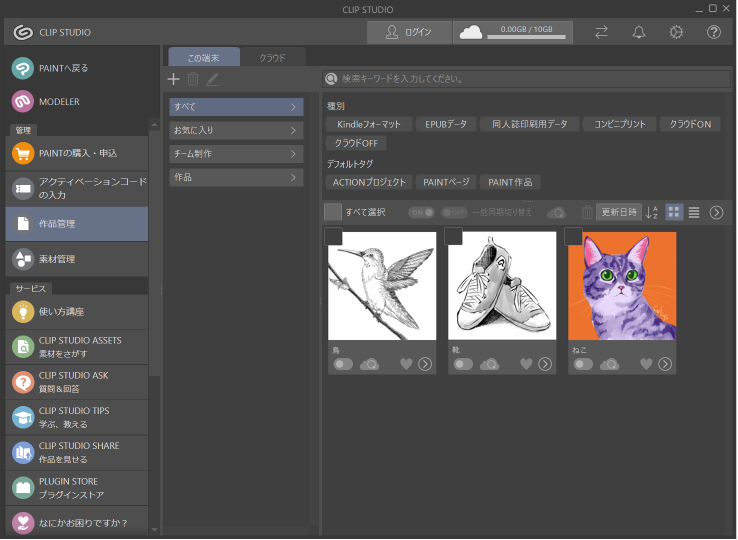Open CLIP STUDIO TIPS 学ぶ、教える
Screen dimensions: 738x540
(x=77, y=417)
